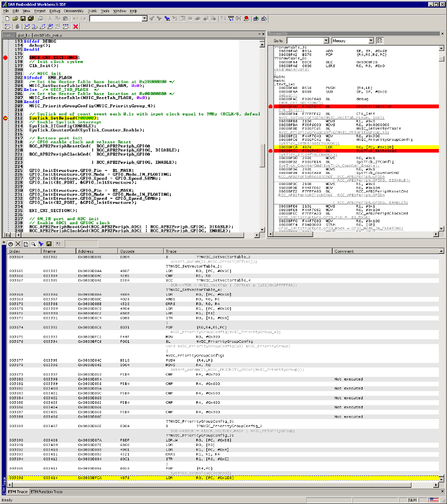This screenshot has width=447, height=504.
Task: Click the Find in trace magnifier icon
Action: point(33,244)
